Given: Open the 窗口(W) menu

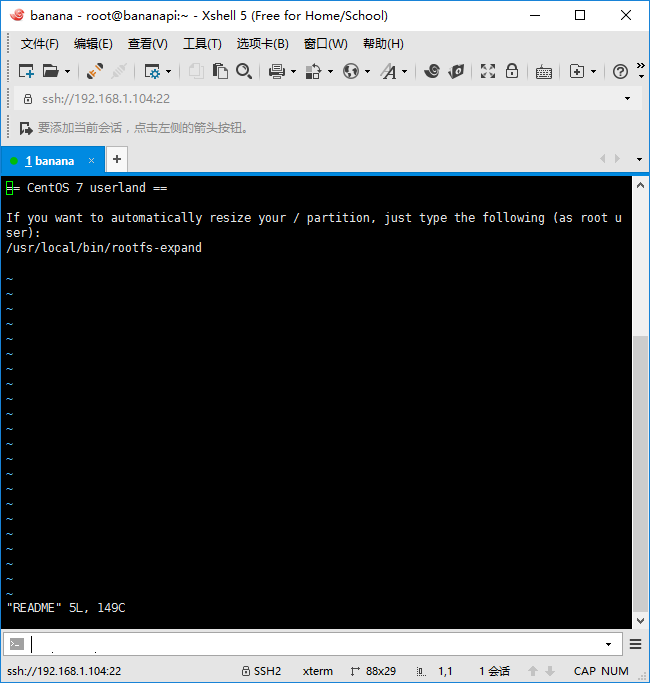Looking at the screenshot, I should [325, 44].
